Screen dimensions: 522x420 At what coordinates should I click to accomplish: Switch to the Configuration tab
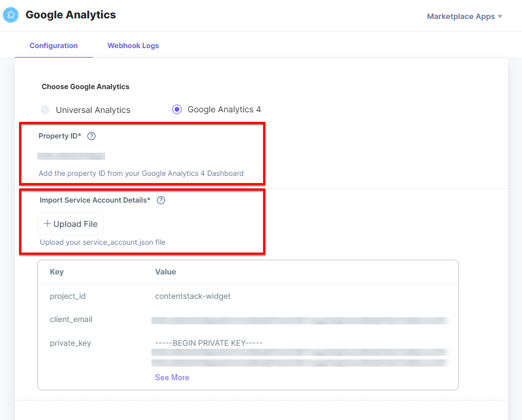click(53, 45)
